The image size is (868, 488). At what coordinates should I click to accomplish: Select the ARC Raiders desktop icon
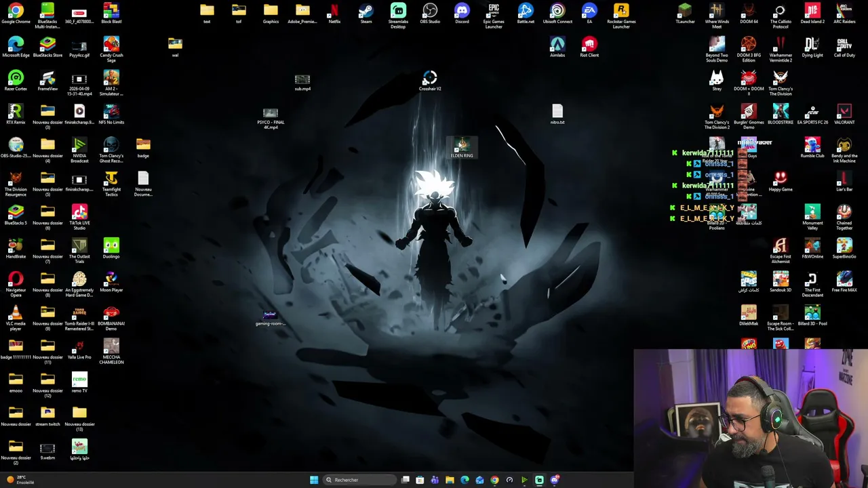click(x=844, y=14)
